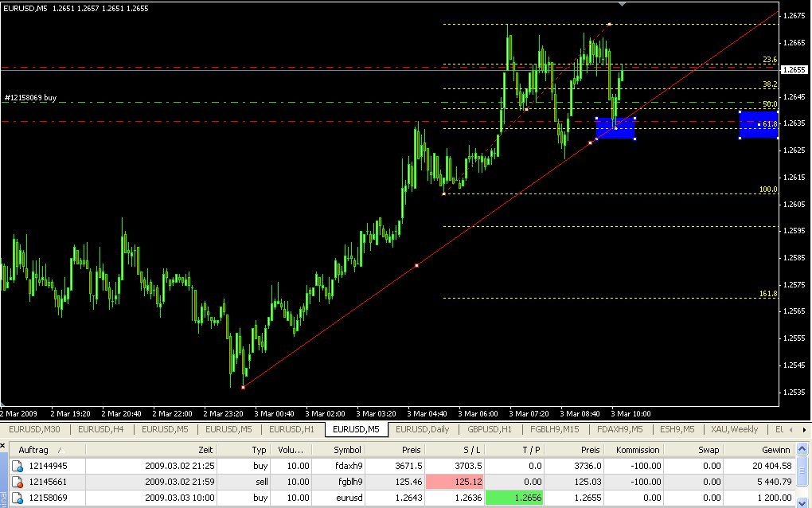The image size is (812, 508).
Task: Select the blue rectangle under the candles
Action: pyautogui.click(x=615, y=128)
